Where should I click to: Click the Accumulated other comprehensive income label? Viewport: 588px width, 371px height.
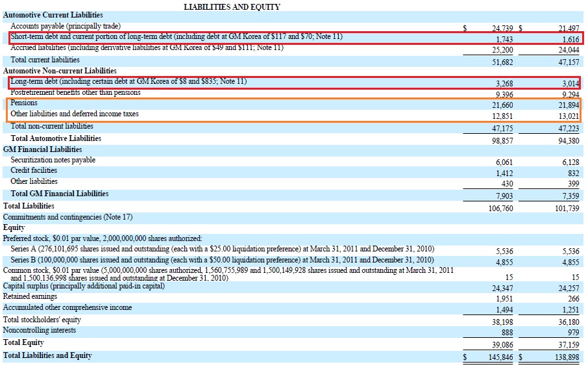pyautogui.click(x=67, y=307)
